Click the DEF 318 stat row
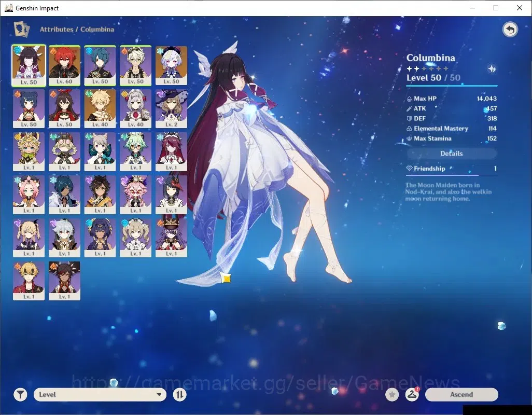The image size is (532, 415). (452, 118)
